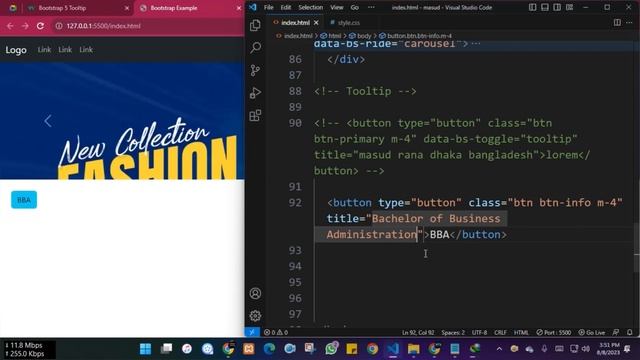The image size is (640, 360).
Task: Toggle secondary side bar layout icon
Action: tap(557, 7)
